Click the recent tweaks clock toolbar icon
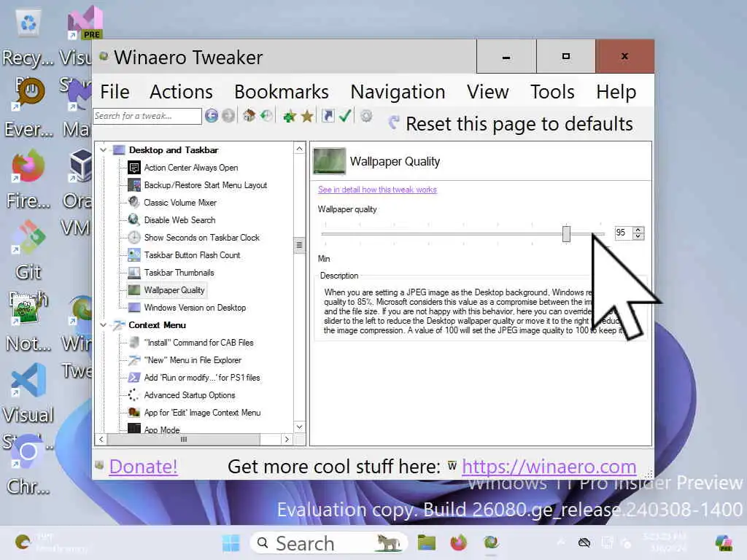This screenshot has height=560, width=747. click(x=266, y=116)
